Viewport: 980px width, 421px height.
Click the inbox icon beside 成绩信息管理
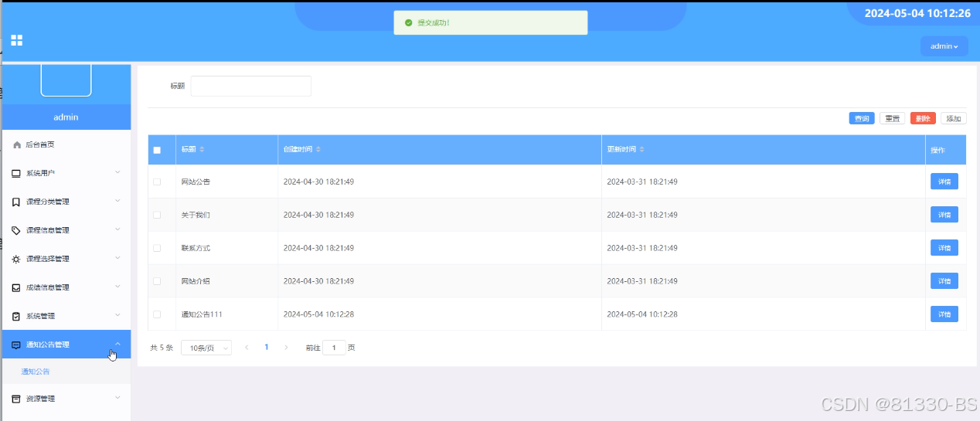pyautogui.click(x=16, y=287)
